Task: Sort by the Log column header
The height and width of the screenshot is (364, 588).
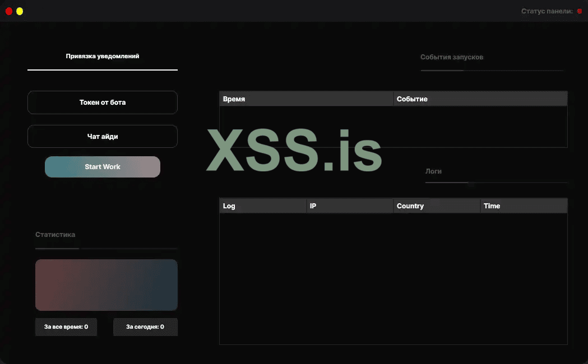Action: (x=263, y=206)
